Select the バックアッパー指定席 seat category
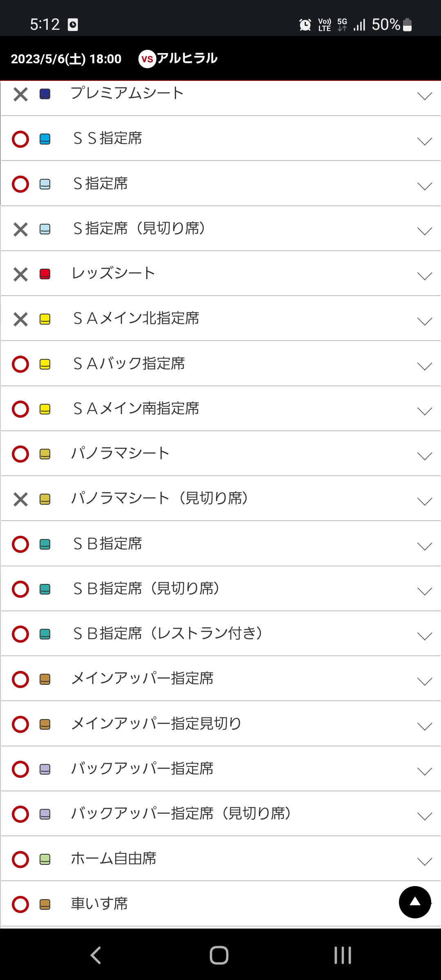The width and height of the screenshot is (441, 980). click(142, 768)
